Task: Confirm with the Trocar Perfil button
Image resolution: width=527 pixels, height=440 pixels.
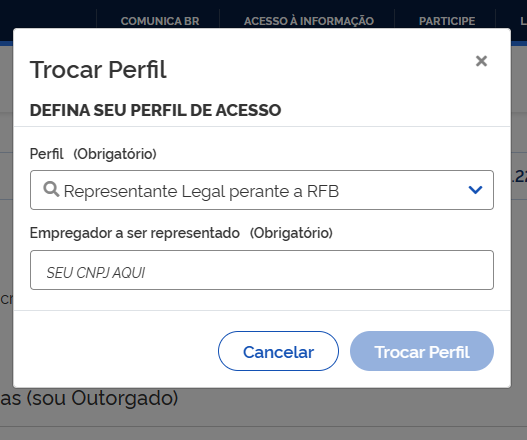Action: point(422,351)
